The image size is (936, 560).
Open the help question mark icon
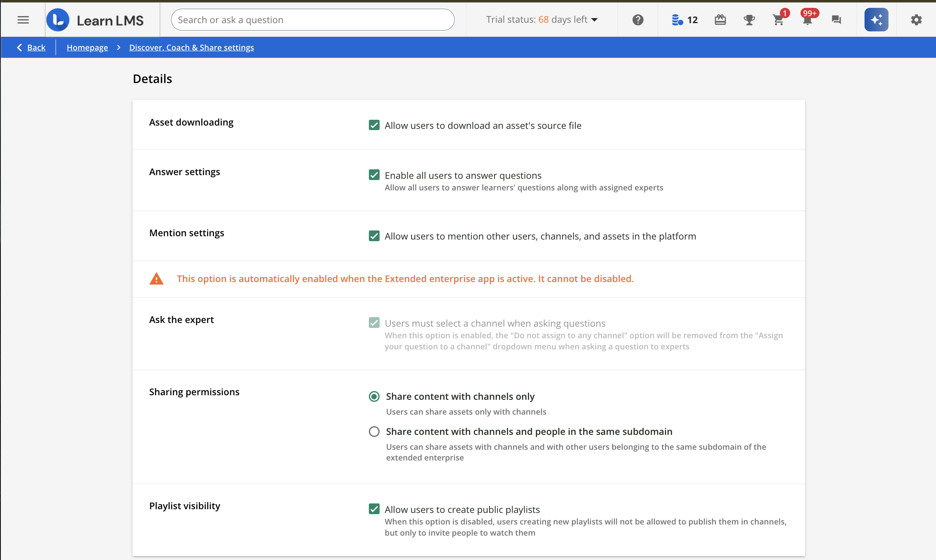click(638, 20)
